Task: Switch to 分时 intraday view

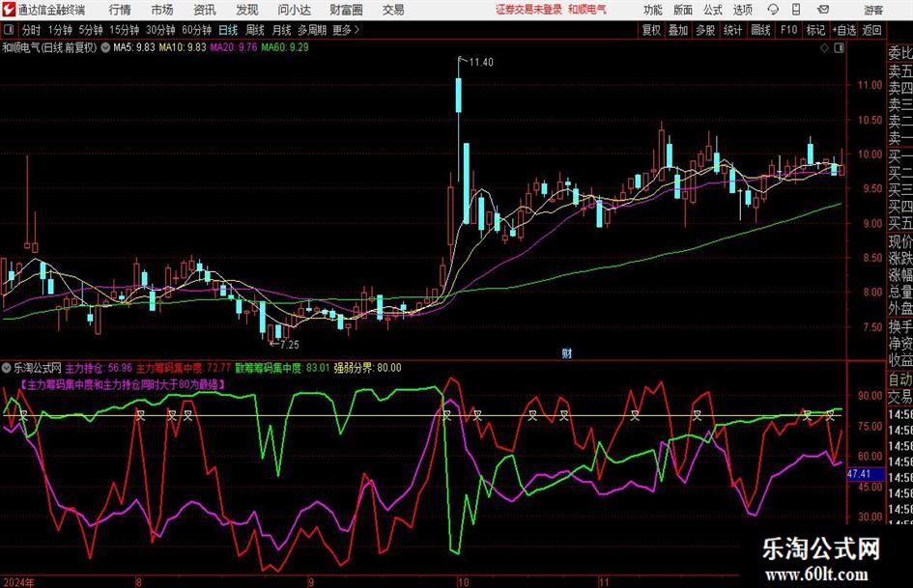Action: point(31,30)
